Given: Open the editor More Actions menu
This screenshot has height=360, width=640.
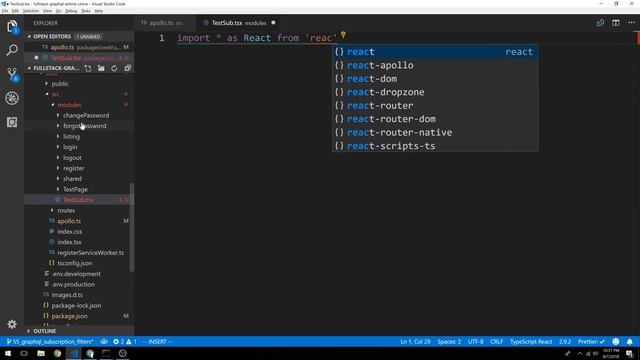Looking at the screenshot, I should [631, 23].
